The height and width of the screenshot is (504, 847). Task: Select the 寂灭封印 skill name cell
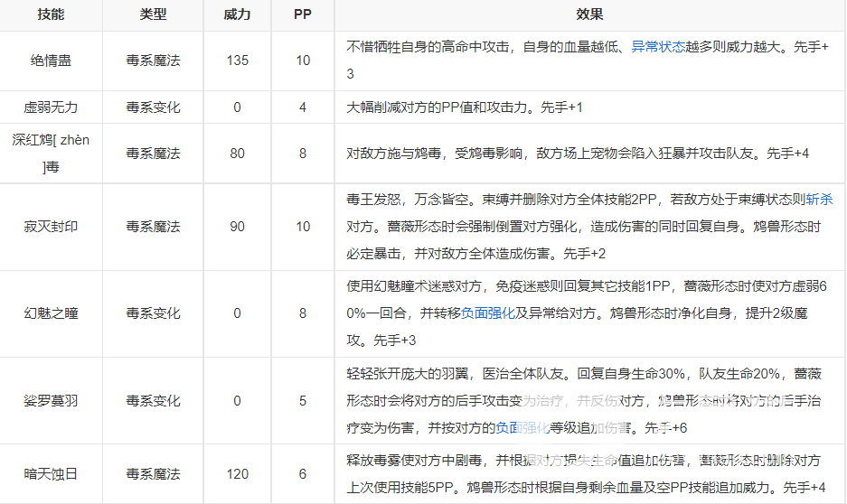(x=51, y=226)
